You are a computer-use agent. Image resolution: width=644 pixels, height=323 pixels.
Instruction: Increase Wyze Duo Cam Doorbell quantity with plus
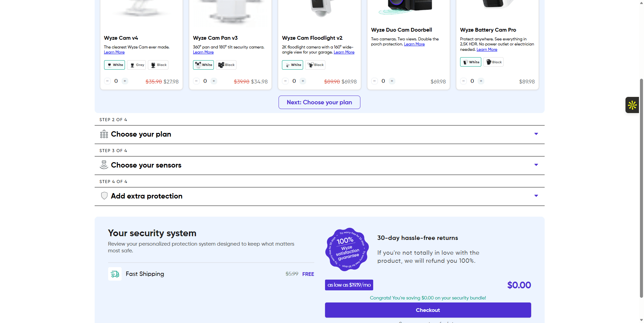point(392,81)
